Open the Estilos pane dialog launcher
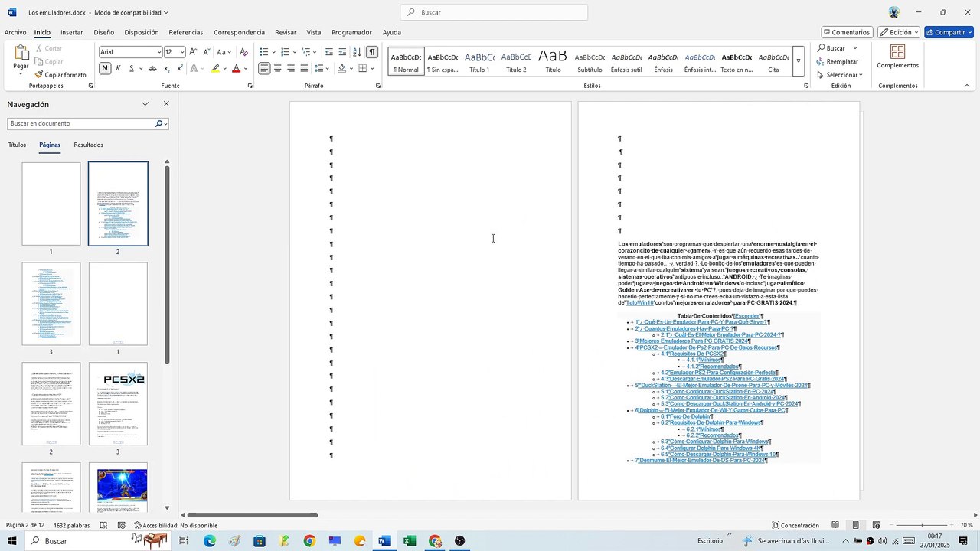This screenshot has width=980, height=551. tap(806, 86)
